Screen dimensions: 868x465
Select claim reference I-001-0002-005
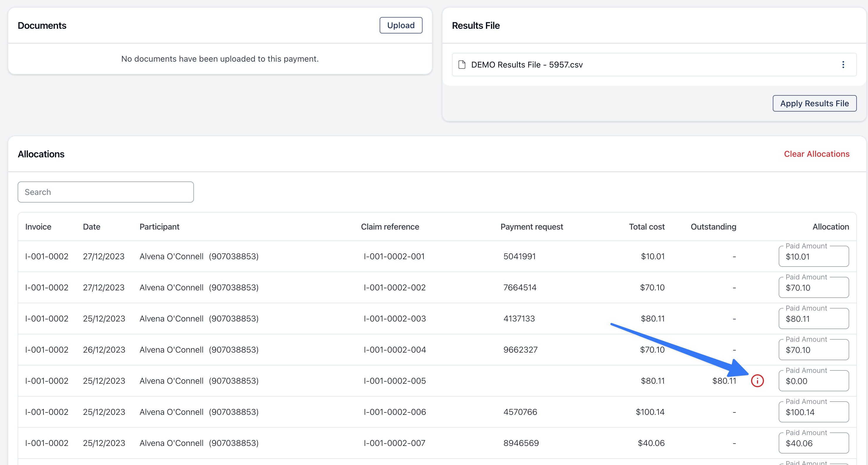tap(395, 381)
